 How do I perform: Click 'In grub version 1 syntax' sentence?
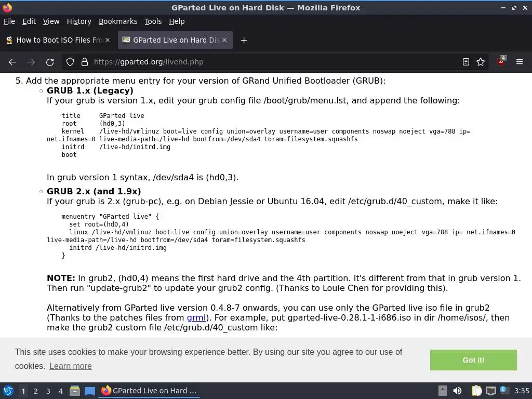(x=142, y=178)
